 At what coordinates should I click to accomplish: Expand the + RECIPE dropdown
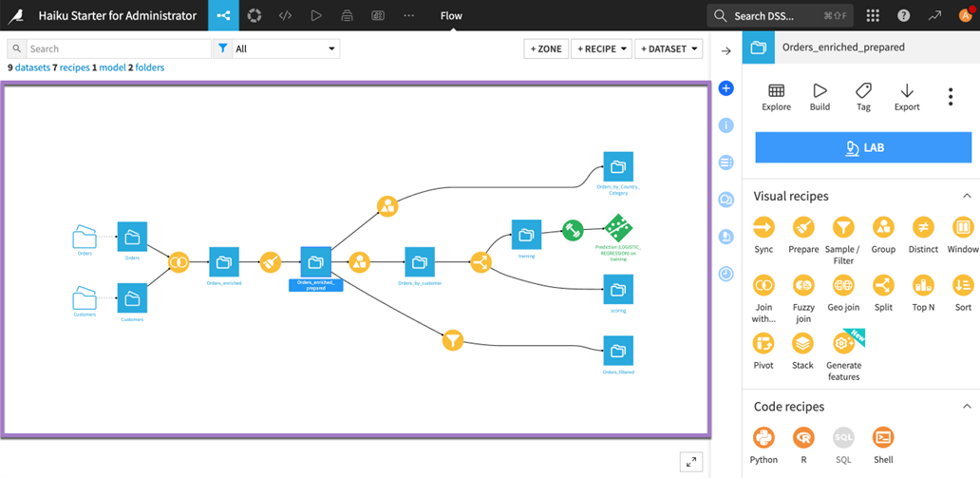click(x=601, y=48)
